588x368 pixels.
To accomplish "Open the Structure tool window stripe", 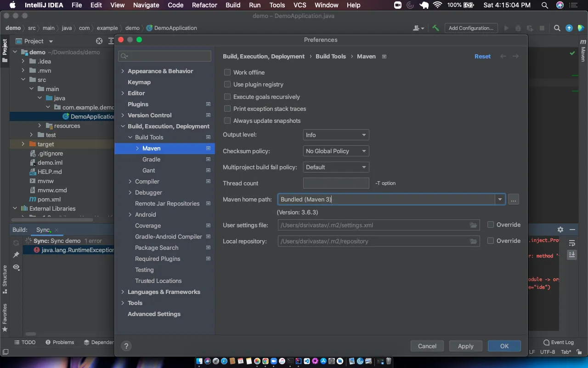I will click(x=5, y=279).
